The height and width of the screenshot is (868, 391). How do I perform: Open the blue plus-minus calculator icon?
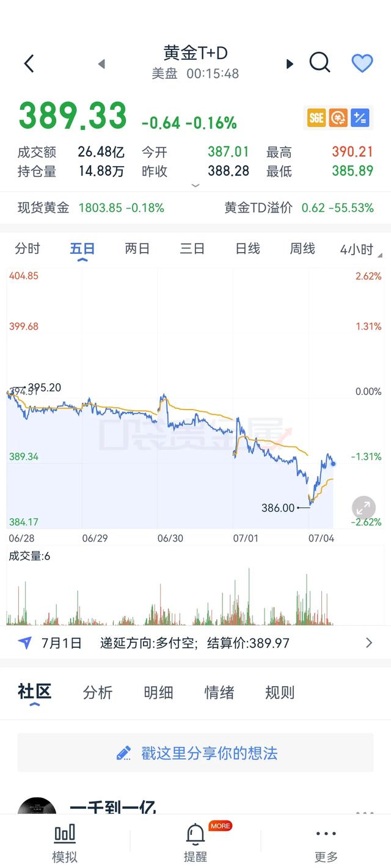360,118
